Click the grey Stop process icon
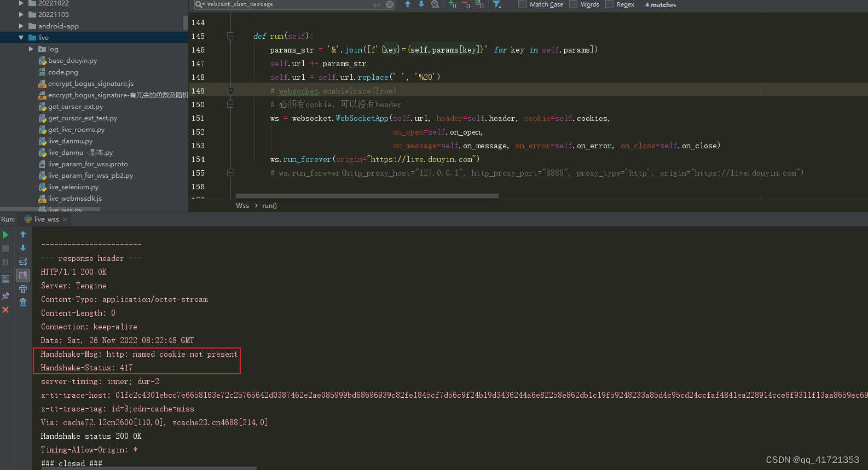Screen dimensions: 868x470 5,248
